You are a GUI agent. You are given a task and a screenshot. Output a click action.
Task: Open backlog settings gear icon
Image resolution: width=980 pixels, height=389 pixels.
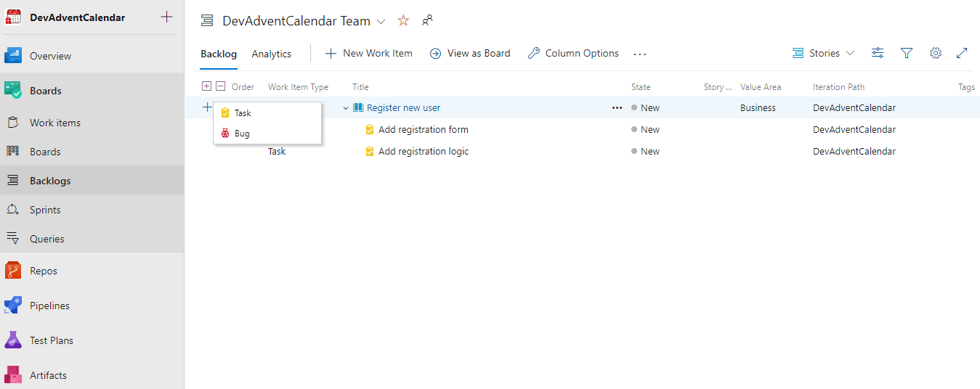pos(936,53)
